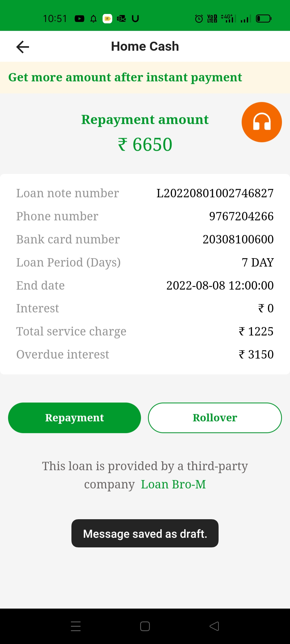This screenshot has height=644, width=290.
Task: Tap the bank card number value
Action: 238,239
